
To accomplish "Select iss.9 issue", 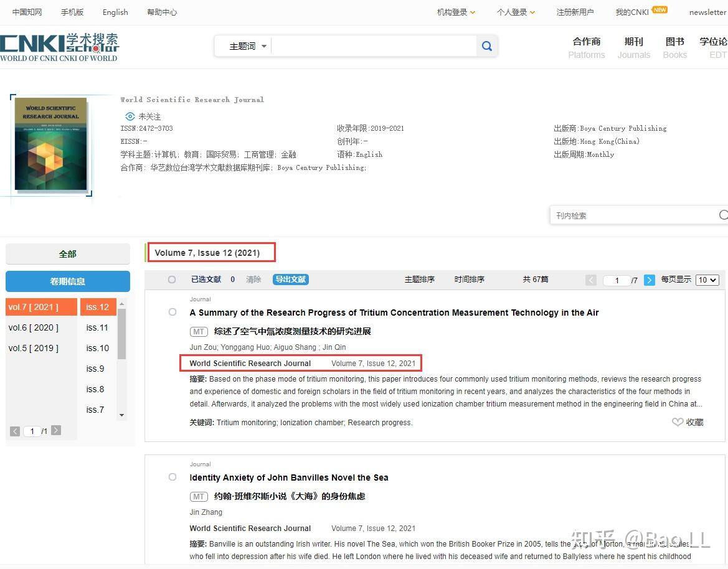I will pos(96,369).
